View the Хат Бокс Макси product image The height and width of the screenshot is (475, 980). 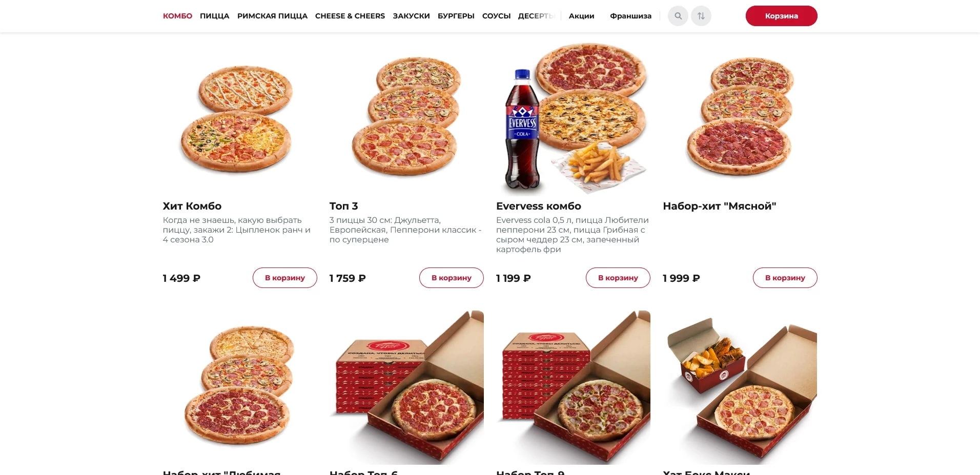[x=740, y=388]
